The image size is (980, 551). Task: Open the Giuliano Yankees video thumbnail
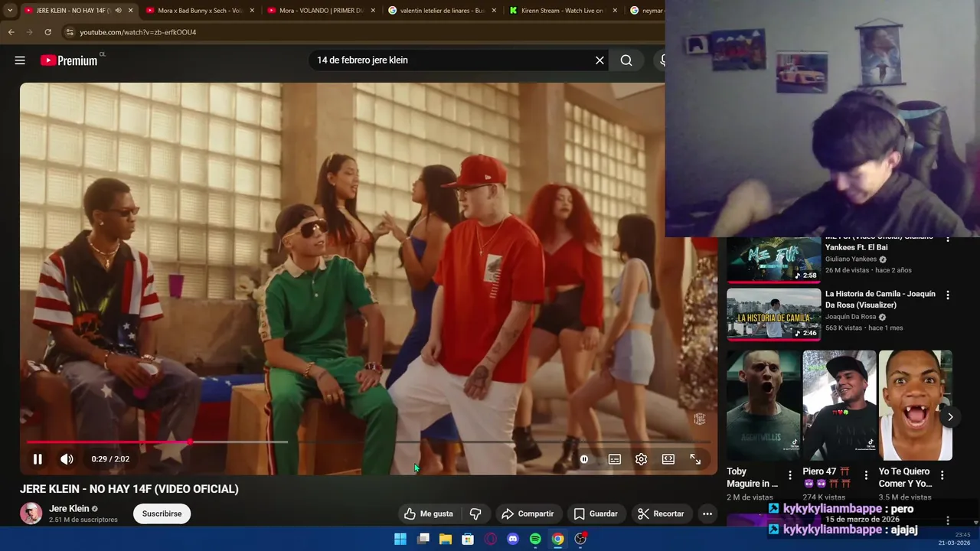[773, 259]
